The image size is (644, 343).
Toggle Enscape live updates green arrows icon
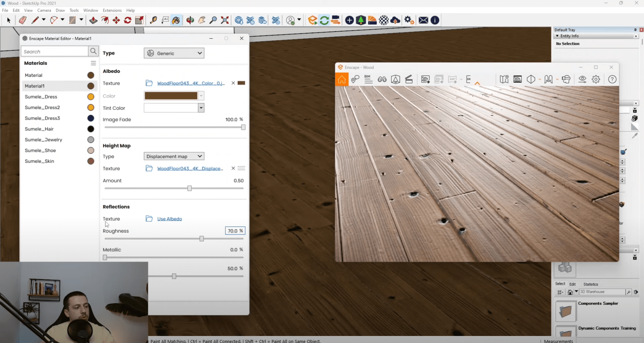point(324,20)
